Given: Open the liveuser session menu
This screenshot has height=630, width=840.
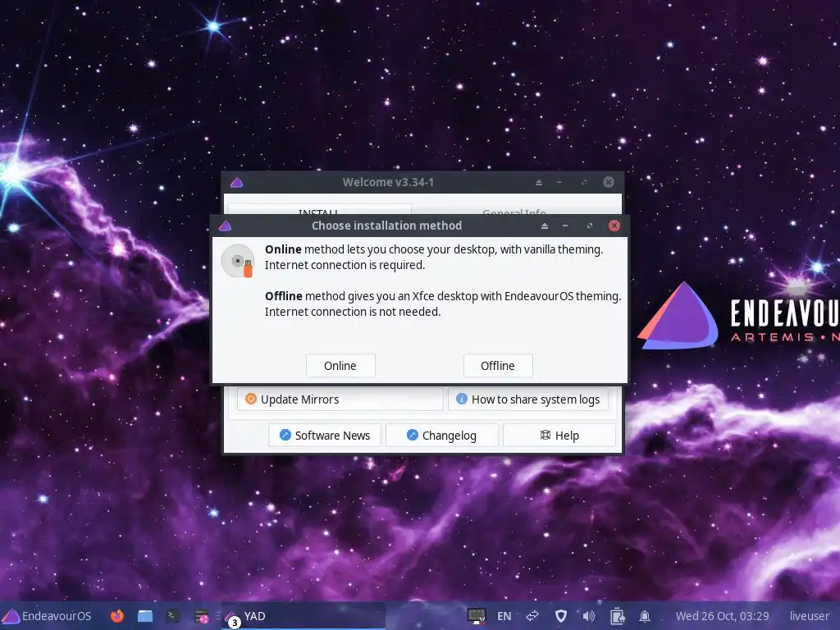Looking at the screenshot, I should point(809,616).
